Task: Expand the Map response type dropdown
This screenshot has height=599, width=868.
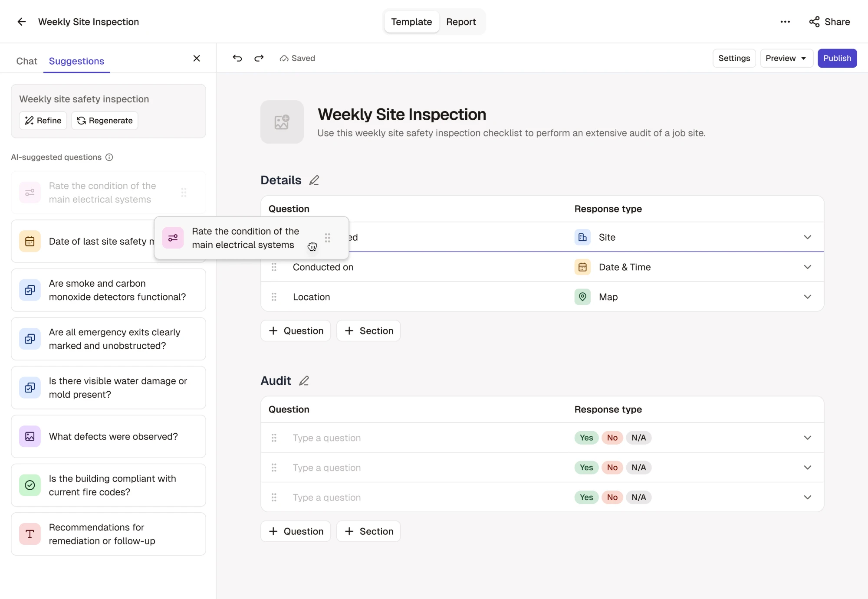Action: pos(807,297)
